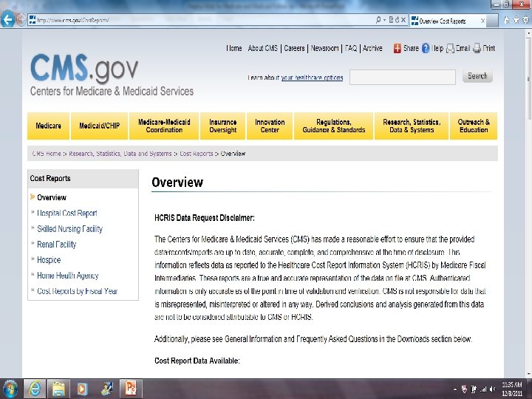
Task: Open Research, Statistics, Data & Systems tab
Action: tap(412, 126)
